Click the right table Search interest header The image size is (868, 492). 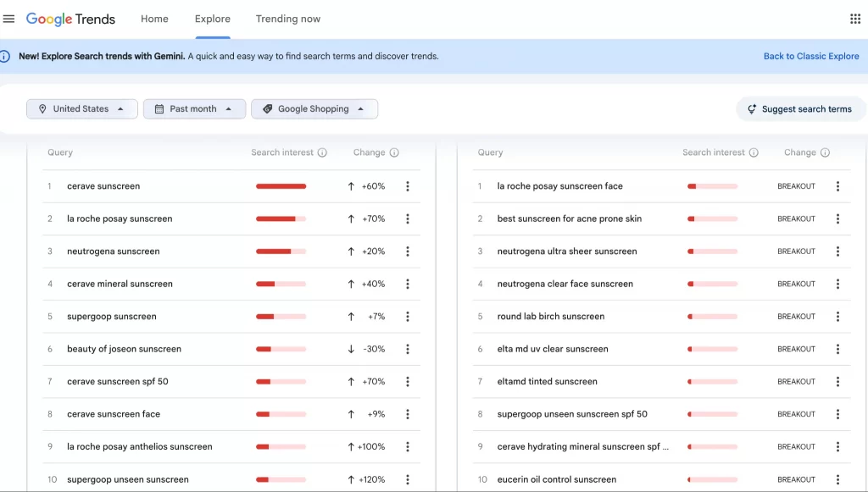click(714, 152)
